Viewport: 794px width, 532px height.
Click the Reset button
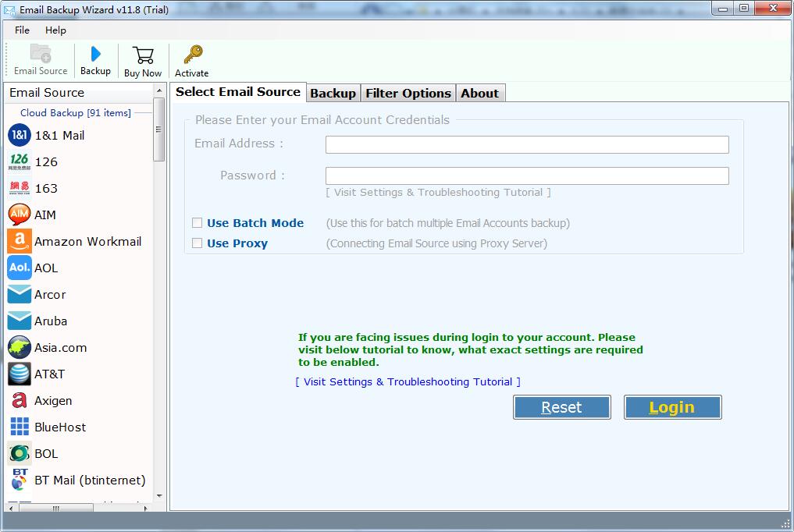point(561,407)
